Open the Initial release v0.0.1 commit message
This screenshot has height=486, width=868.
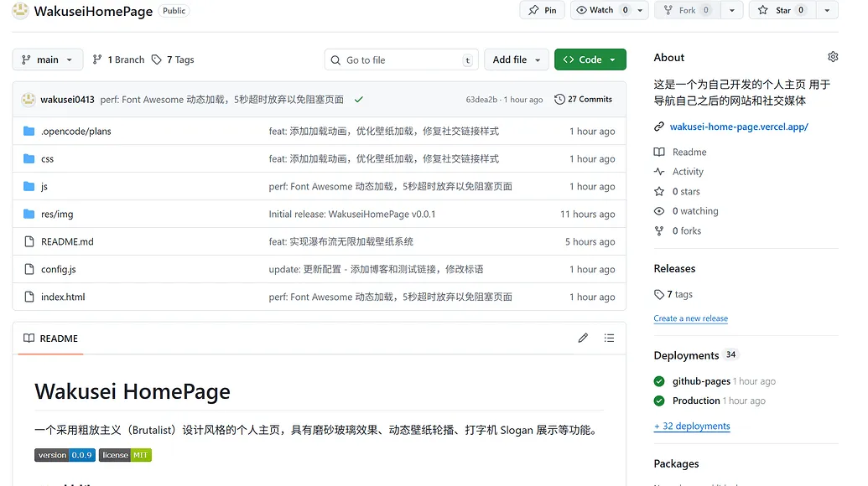(352, 214)
